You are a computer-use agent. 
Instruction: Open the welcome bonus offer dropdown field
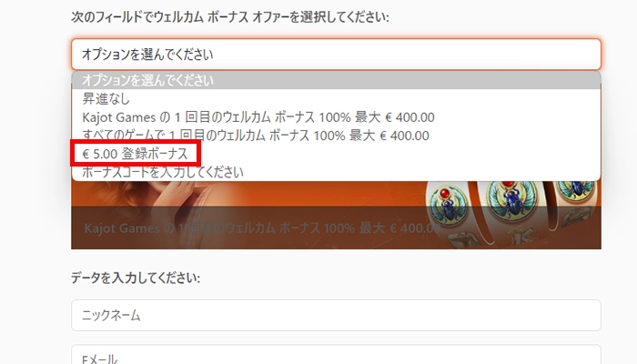[336, 54]
